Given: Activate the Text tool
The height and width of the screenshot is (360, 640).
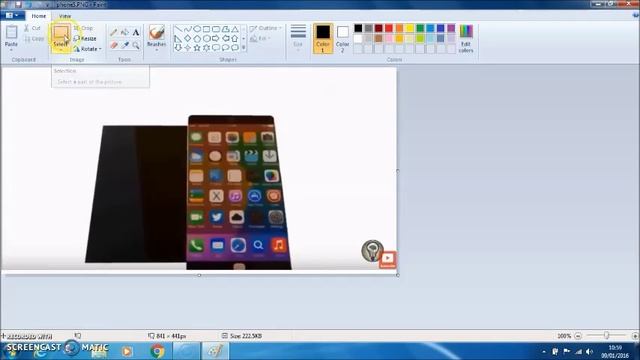Looking at the screenshot, I should tap(136, 32).
